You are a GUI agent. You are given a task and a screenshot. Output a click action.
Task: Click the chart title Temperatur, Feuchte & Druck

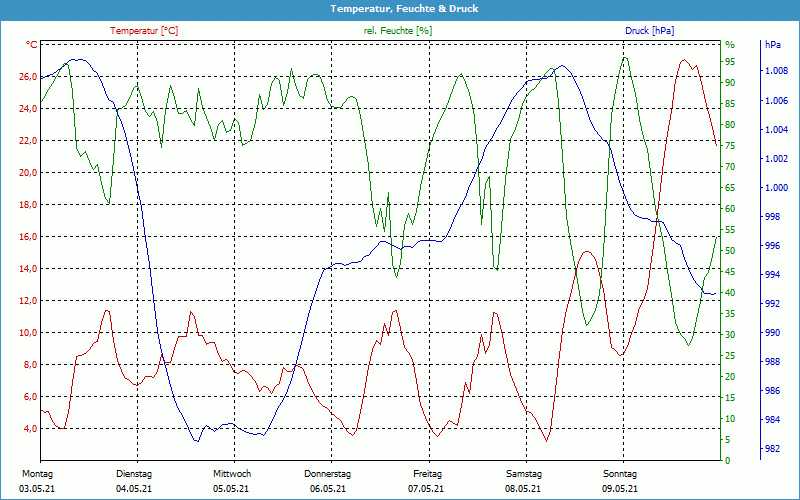click(x=404, y=9)
